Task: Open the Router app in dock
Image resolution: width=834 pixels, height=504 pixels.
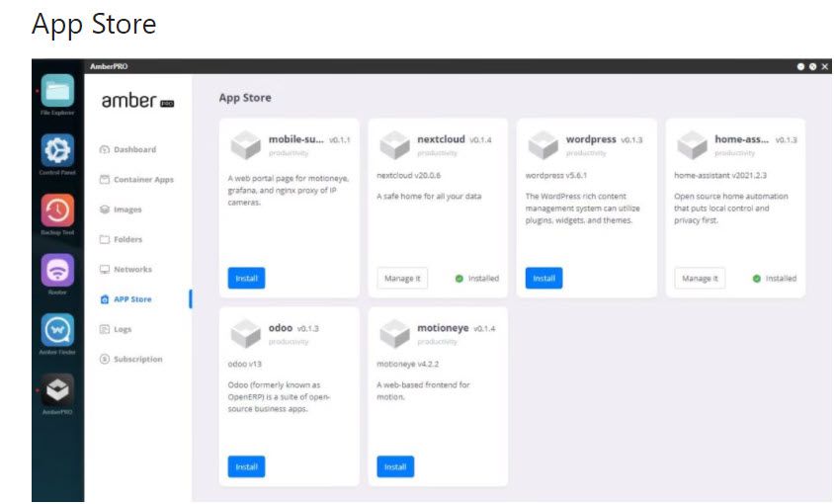Action: pyautogui.click(x=57, y=271)
